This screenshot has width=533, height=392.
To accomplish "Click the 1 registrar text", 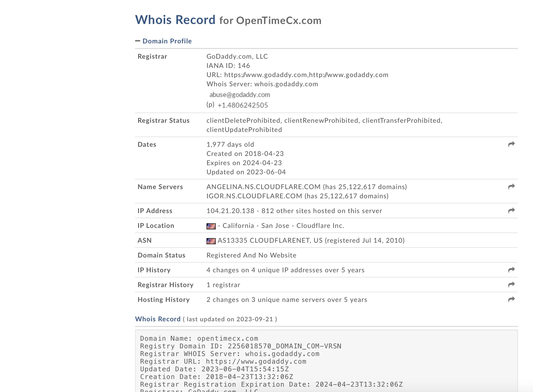I will tap(223, 285).
